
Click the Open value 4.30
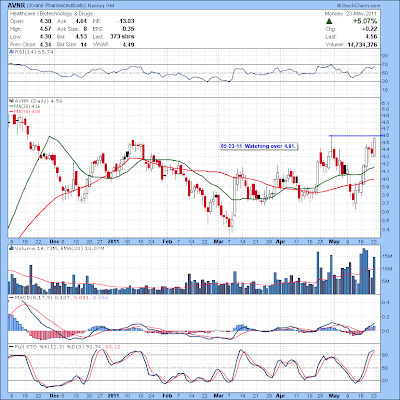45,21
